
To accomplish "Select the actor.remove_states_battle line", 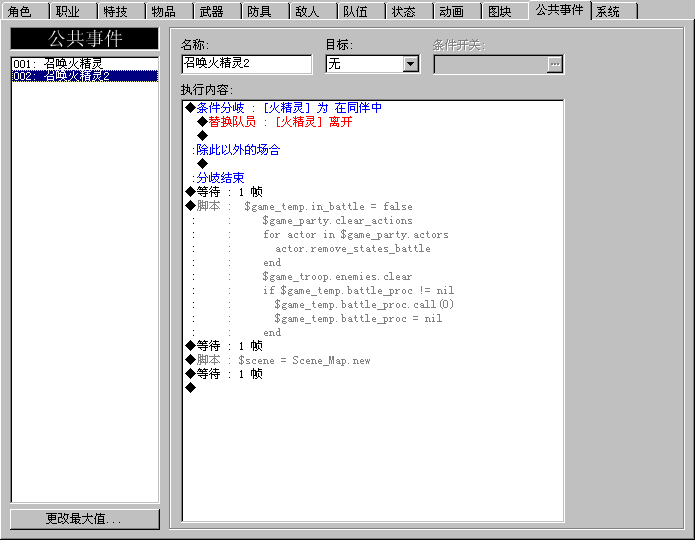I will (372, 248).
